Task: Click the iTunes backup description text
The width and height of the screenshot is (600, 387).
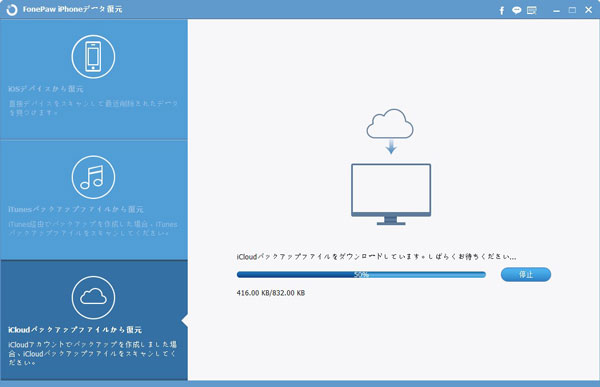Action: [x=93, y=229]
